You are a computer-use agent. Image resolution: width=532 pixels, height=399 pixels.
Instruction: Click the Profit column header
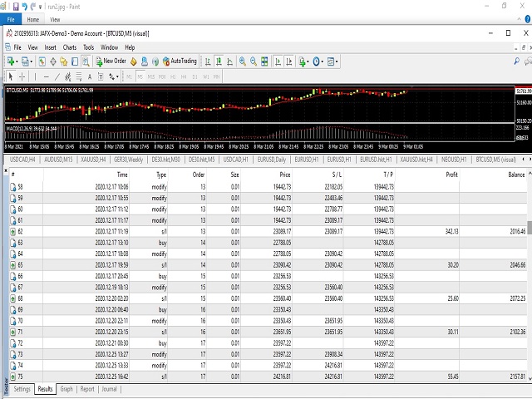(451, 175)
